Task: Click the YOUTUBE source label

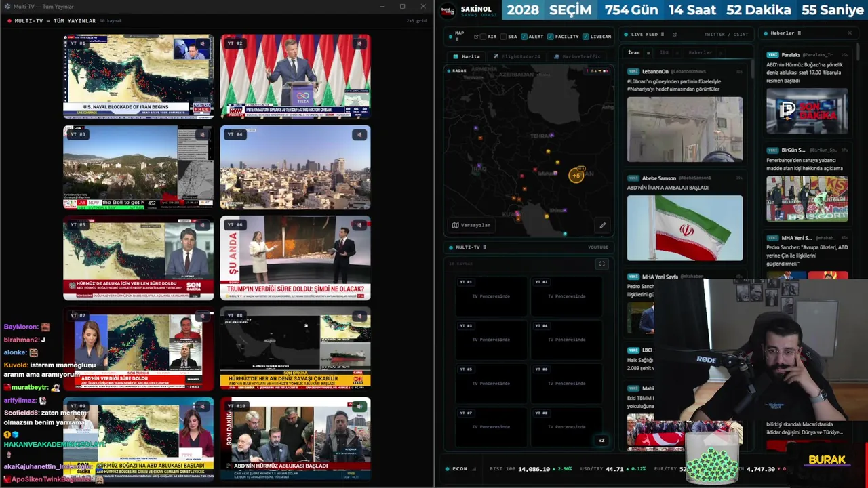Action: (598, 247)
